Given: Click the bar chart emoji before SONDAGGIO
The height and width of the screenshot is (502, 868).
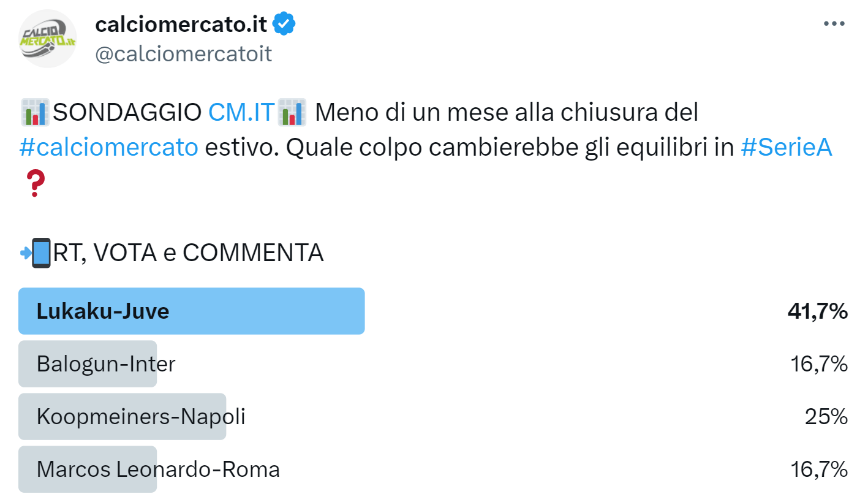Looking at the screenshot, I should pos(36,112).
